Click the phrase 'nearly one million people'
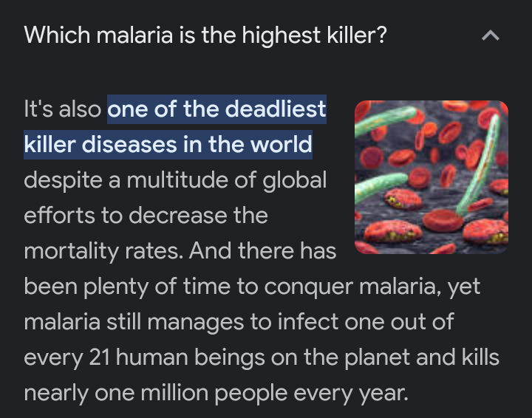 [x=155, y=393]
